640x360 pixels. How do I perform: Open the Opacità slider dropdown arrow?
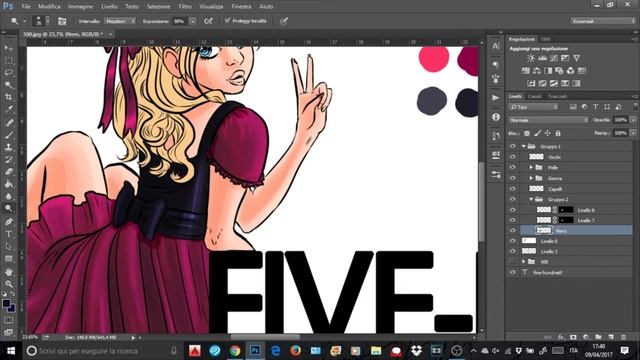coord(633,120)
